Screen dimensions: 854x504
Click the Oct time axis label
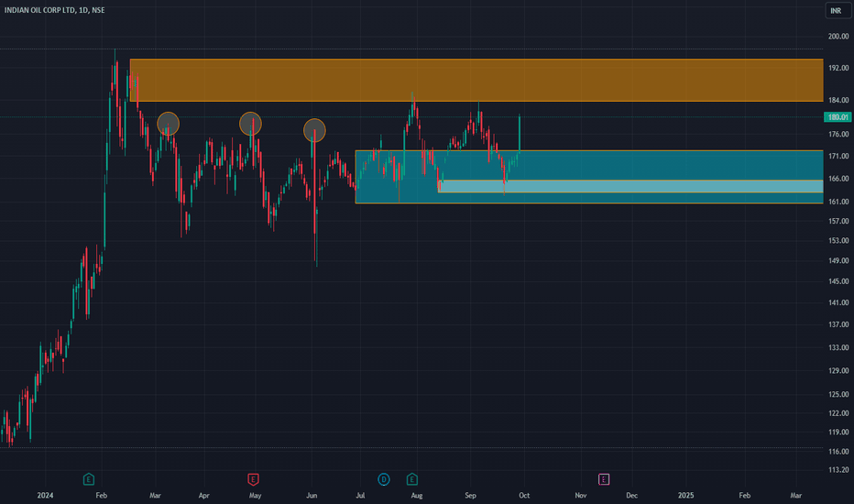524,495
